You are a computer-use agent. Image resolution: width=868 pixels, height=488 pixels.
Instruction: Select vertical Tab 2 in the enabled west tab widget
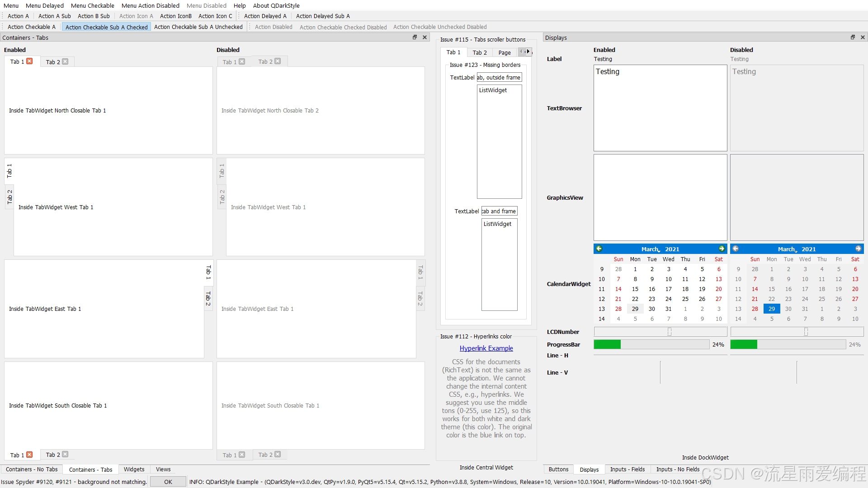(9, 197)
